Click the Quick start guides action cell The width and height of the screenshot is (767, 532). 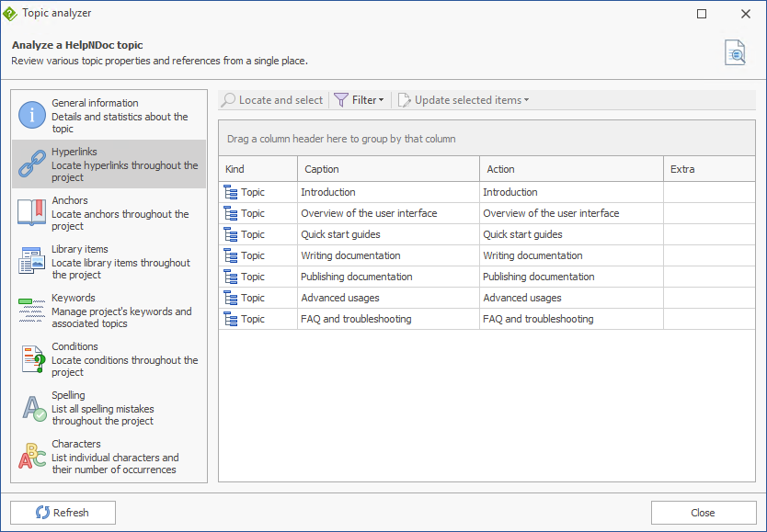coord(571,234)
